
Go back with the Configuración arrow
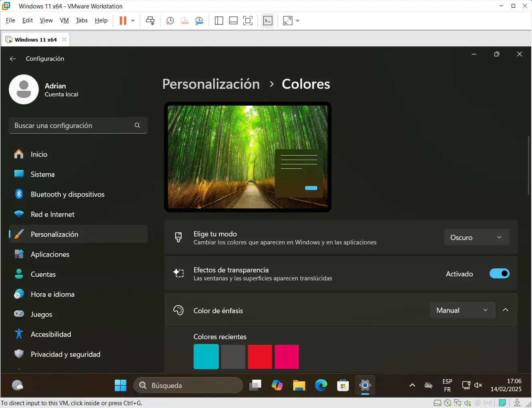pos(13,59)
